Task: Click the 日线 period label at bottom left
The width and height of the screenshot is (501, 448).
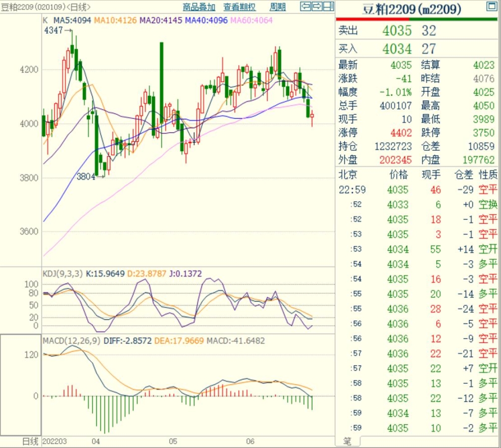Action: pos(30,441)
